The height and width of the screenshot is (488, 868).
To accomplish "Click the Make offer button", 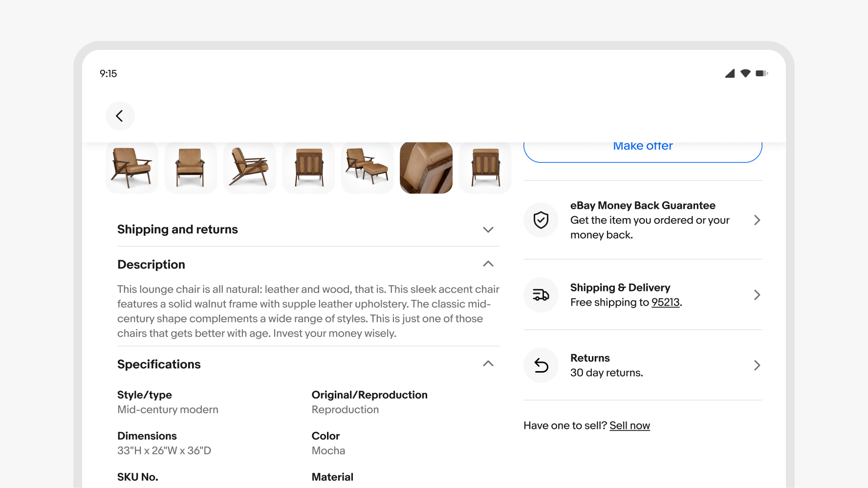I will tap(643, 148).
